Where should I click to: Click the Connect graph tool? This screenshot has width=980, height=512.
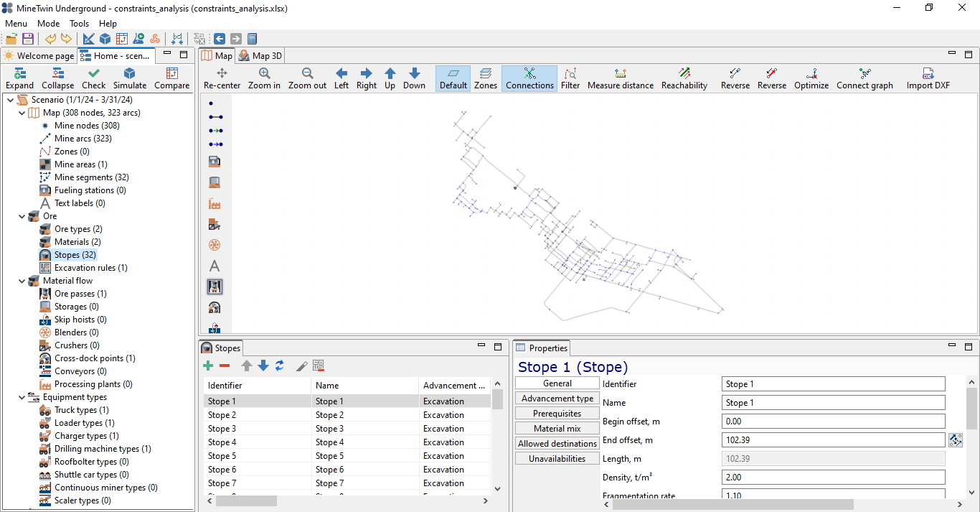click(x=864, y=78)
